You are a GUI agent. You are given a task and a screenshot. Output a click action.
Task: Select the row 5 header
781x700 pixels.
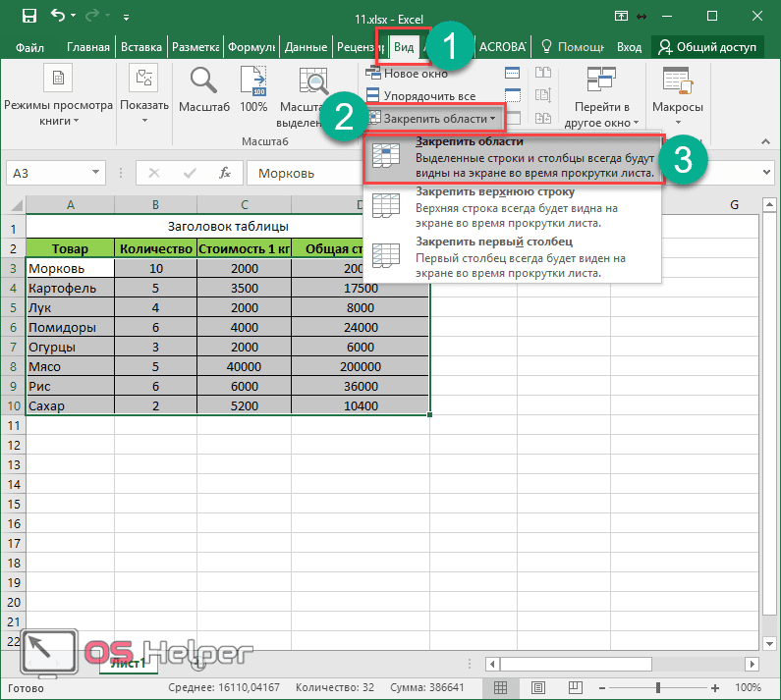(14, 307)
